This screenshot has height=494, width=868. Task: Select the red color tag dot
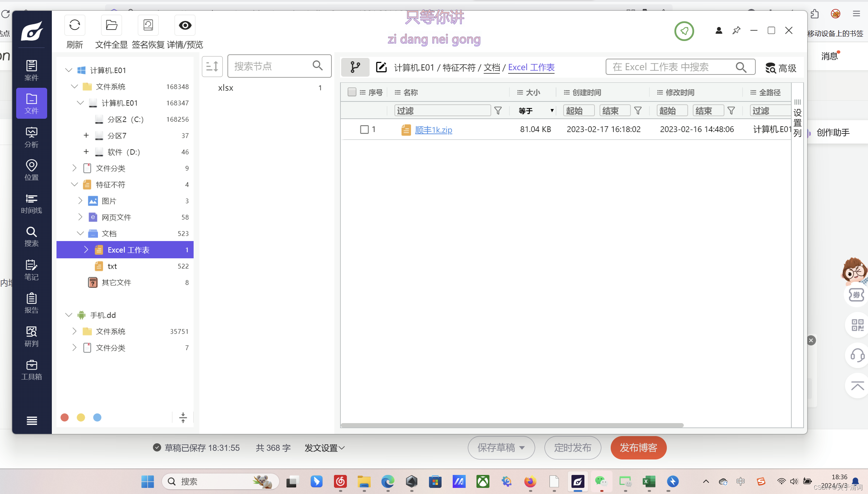[65, 417]
